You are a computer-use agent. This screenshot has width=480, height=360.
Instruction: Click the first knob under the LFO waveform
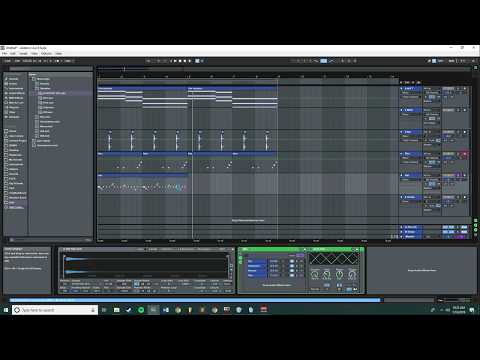click(x=315, y=274)
